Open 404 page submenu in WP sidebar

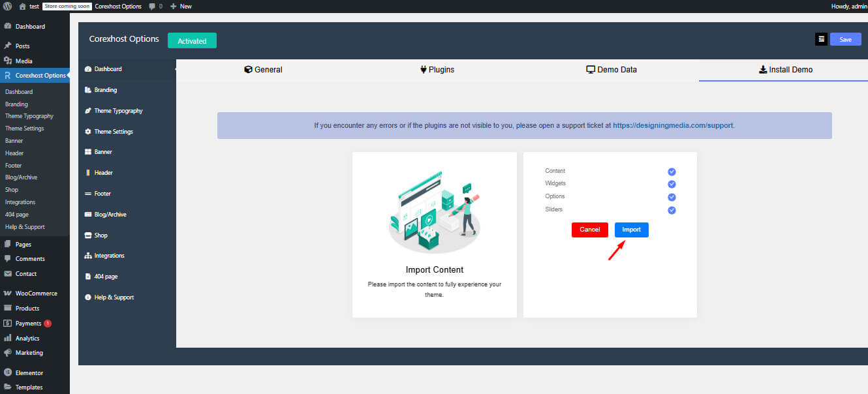pos(17,215)
